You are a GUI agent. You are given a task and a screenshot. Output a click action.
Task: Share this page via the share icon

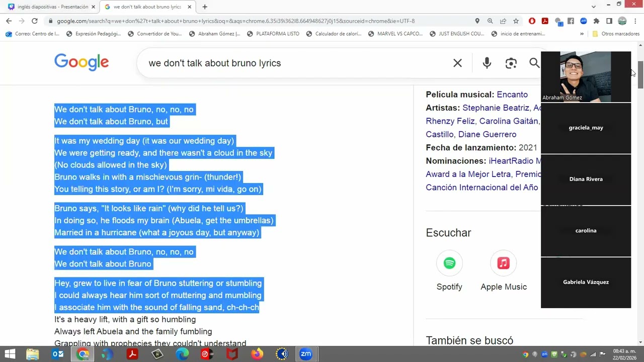coord(503,21)
